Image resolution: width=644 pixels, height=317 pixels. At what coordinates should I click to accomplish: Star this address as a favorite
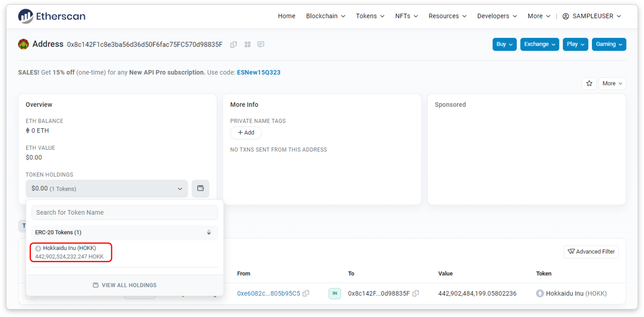coord(589,83)
